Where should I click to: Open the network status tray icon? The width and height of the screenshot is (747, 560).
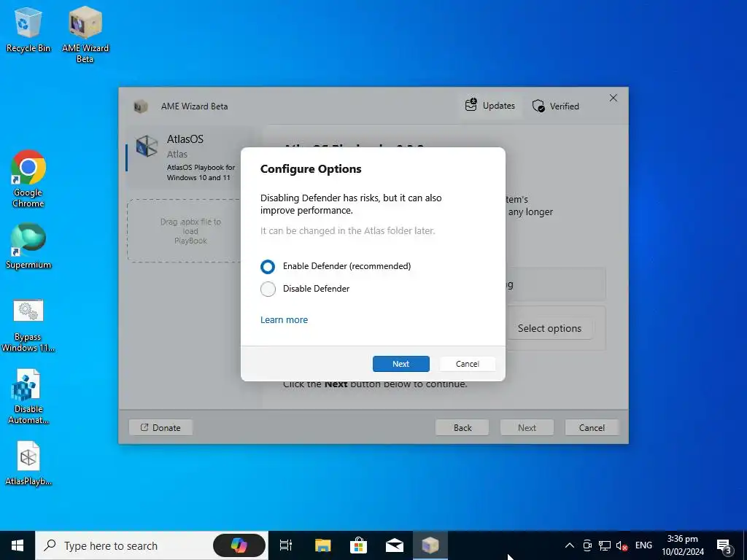coord(605,545)
